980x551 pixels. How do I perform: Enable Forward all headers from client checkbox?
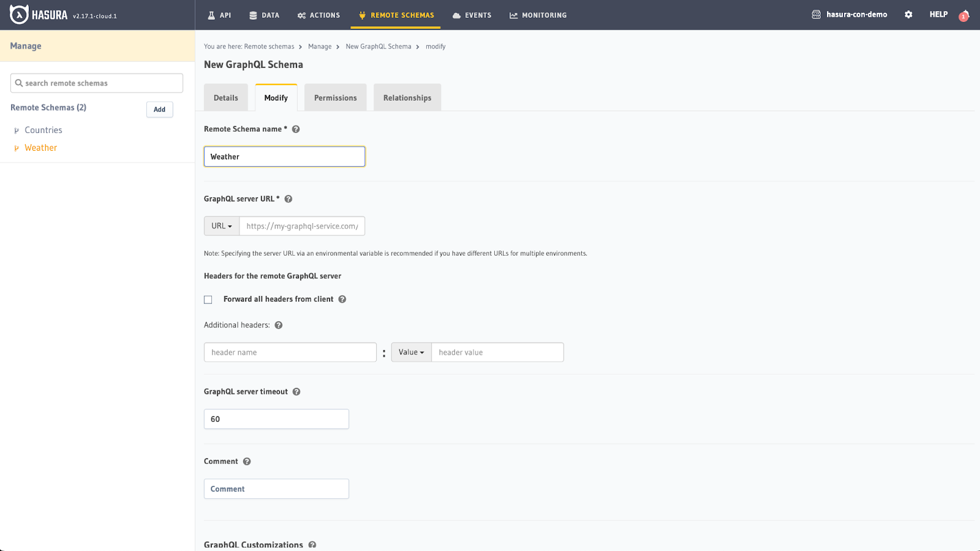[208, 300]
